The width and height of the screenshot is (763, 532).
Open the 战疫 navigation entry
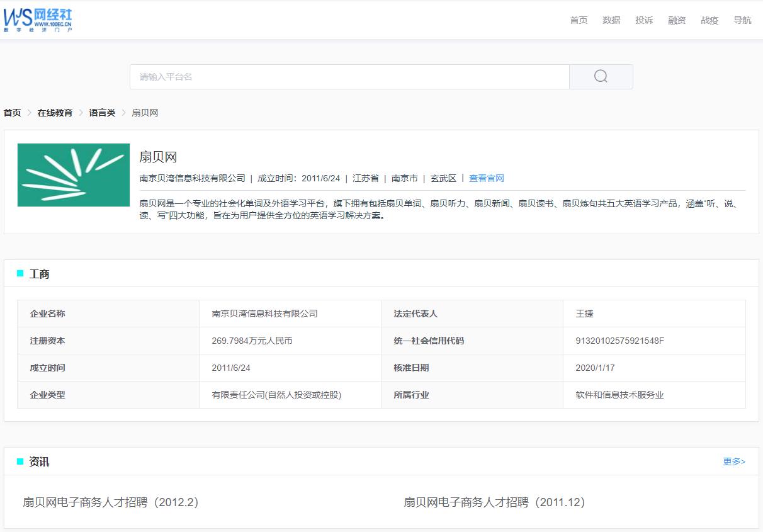709,20
